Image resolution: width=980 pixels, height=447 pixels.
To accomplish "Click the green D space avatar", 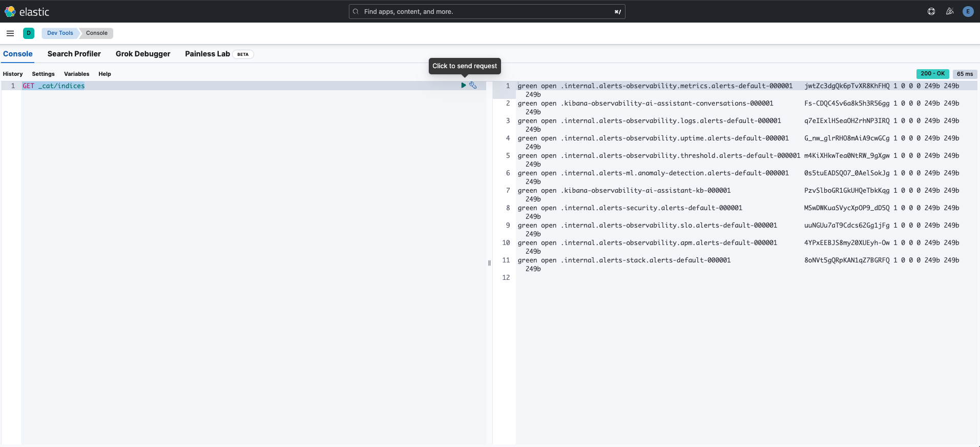I will pyautogui.click(x=29, y=33).
